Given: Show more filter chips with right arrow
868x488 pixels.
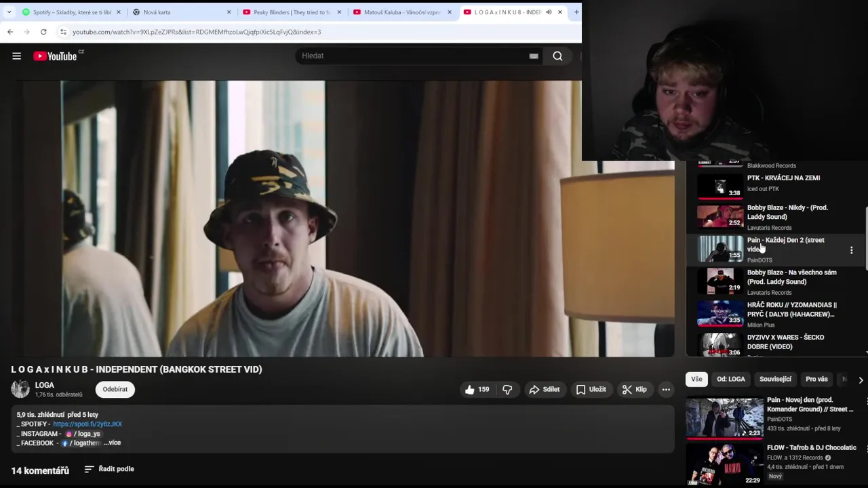Looking at the screenshot, I should point(861,380).
